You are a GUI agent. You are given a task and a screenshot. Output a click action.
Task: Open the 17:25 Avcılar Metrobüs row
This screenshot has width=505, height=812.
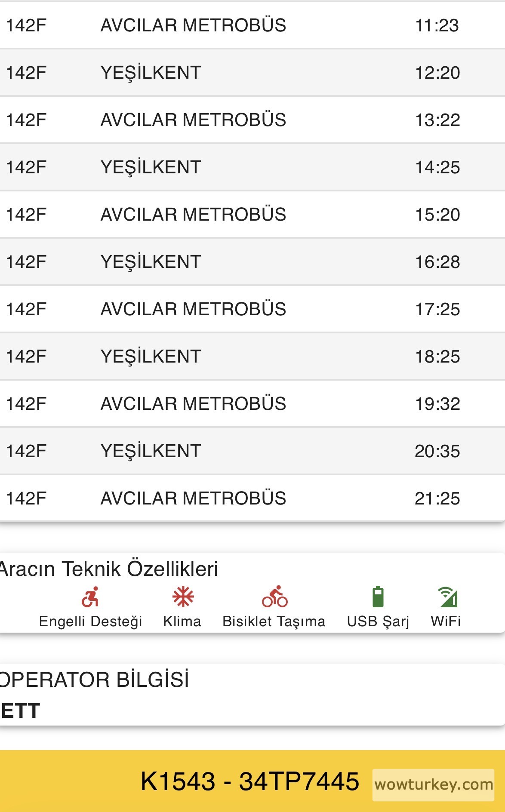(252, 309)
